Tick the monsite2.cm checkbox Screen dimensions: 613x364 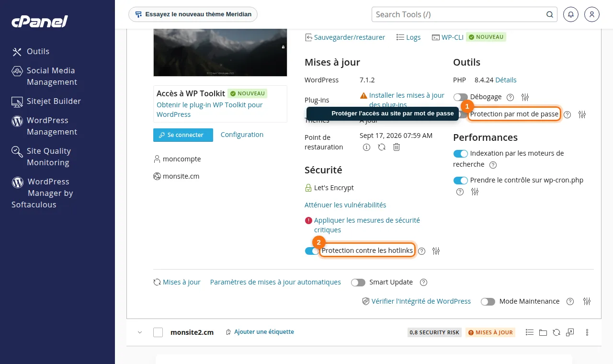[x=158, y=332]
